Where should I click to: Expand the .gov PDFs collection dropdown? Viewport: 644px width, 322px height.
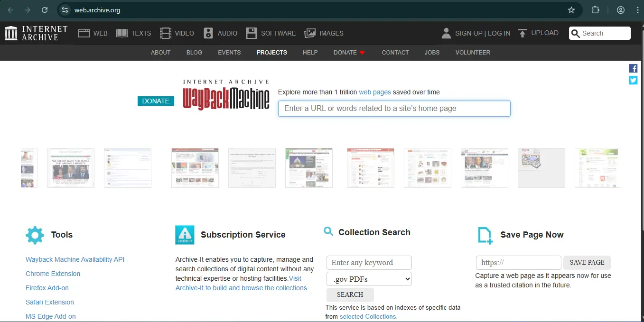(369, 279)
